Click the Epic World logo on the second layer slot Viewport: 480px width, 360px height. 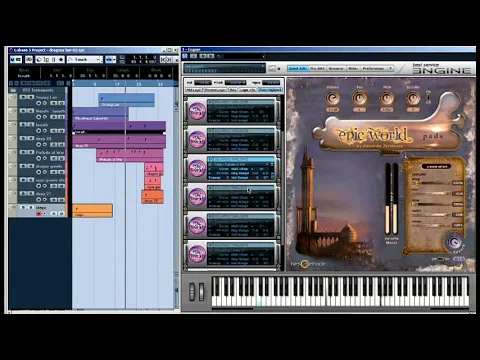197,140
